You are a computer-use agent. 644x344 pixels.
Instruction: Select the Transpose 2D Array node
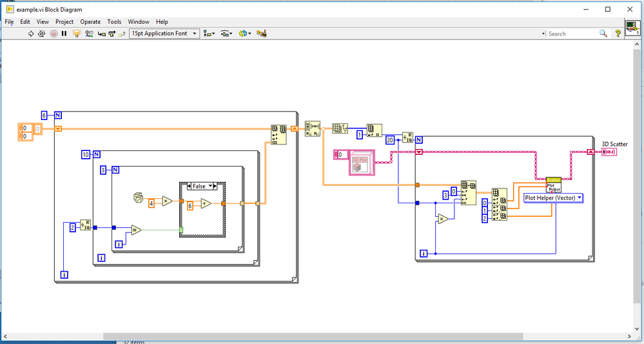point(313,128)
